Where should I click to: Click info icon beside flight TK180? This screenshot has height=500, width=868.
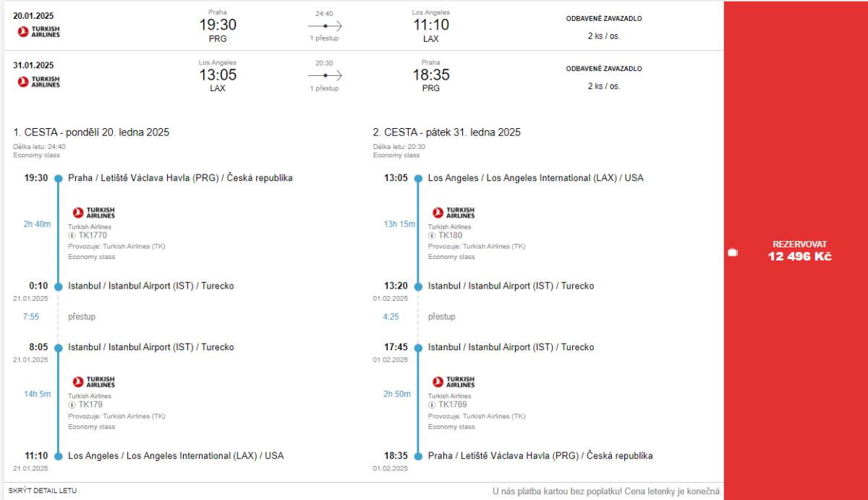(x=432, y=235)
